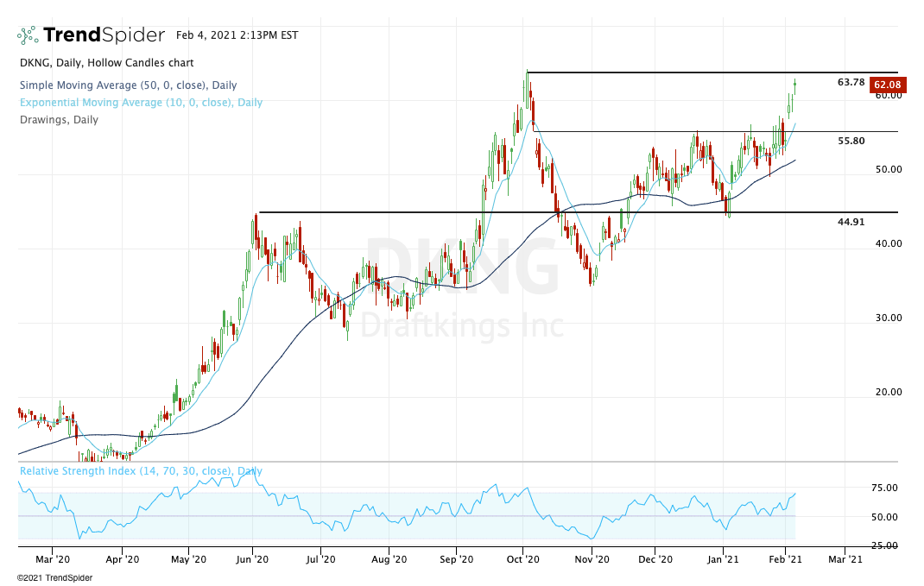This screenshot has width=924, height=586.
Task: Click the 40.00 price axis label
Action: [x=889, y=243]
